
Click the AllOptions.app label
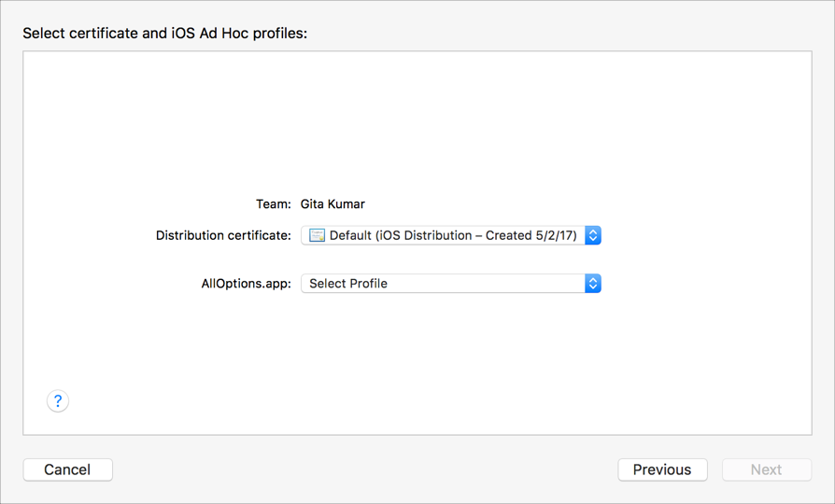[x=246, y=284]
